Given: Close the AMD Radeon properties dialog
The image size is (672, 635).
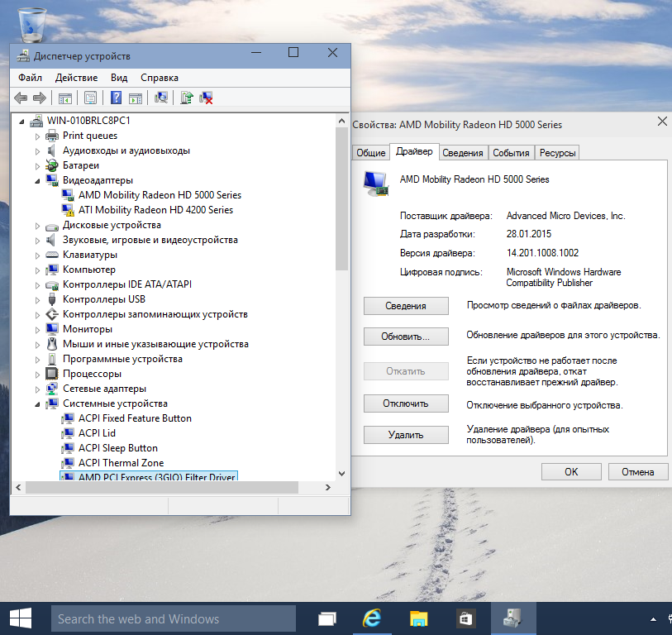Looking at the screenshot, I should click(x=662, y=122).
